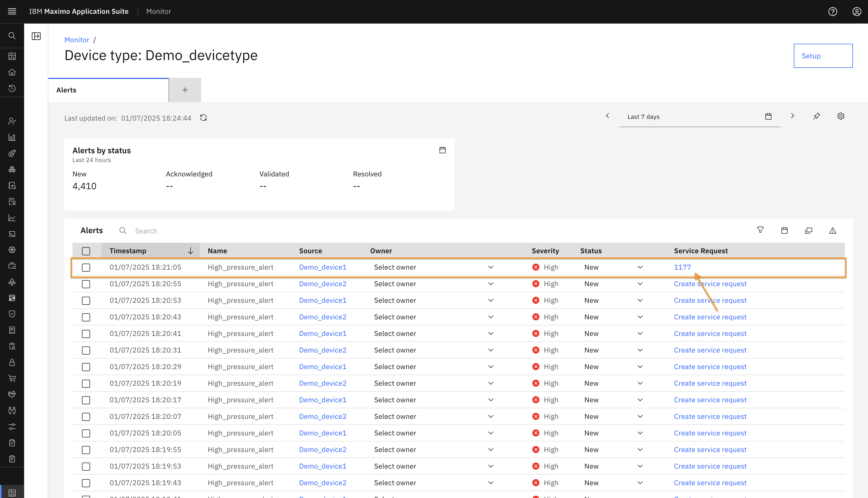Image resolution: width=868 pixels, height=498 pixels.
Task: Create service request for 18:19:43 alert
Action: (710, 483)
